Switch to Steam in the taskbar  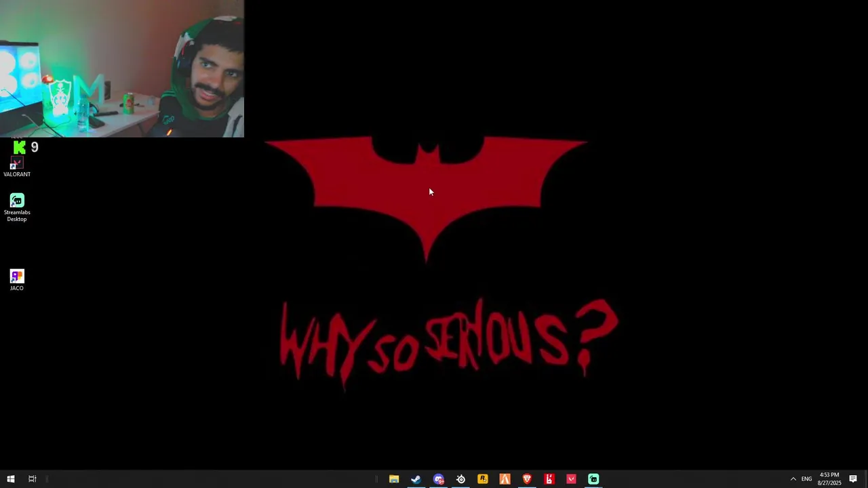pos(416,479)
